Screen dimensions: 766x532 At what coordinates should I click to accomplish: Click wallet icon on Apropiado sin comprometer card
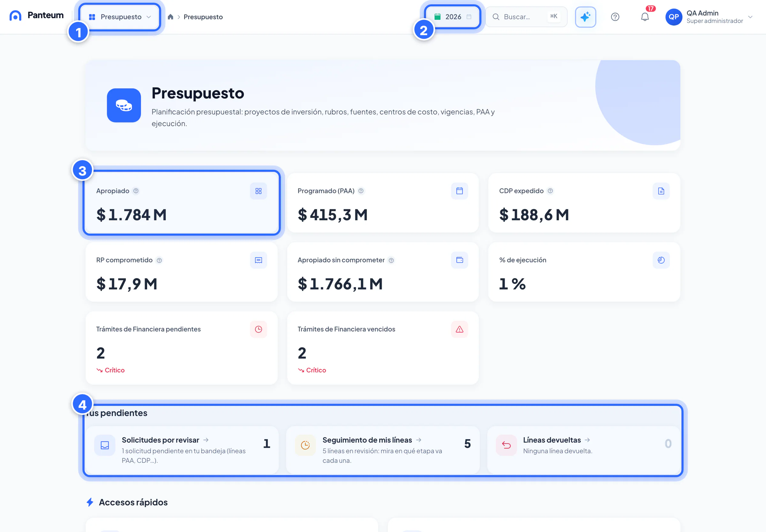tap(460, 260)
